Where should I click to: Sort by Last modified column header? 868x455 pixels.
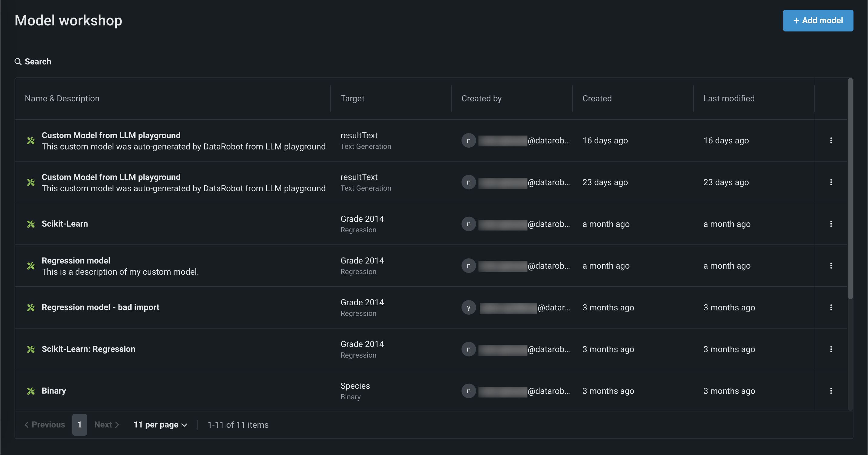pyautogui.click(x=729, y=98)
